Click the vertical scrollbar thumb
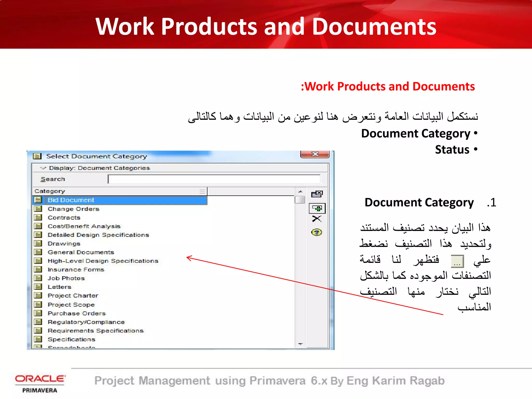532x399 pixels. point(300,199)
